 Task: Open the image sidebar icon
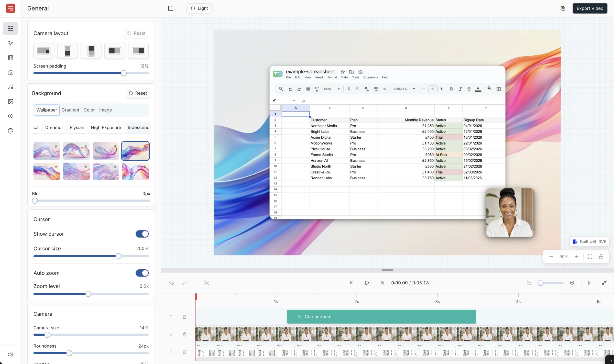pyautogui.click(x=10, y=102)
